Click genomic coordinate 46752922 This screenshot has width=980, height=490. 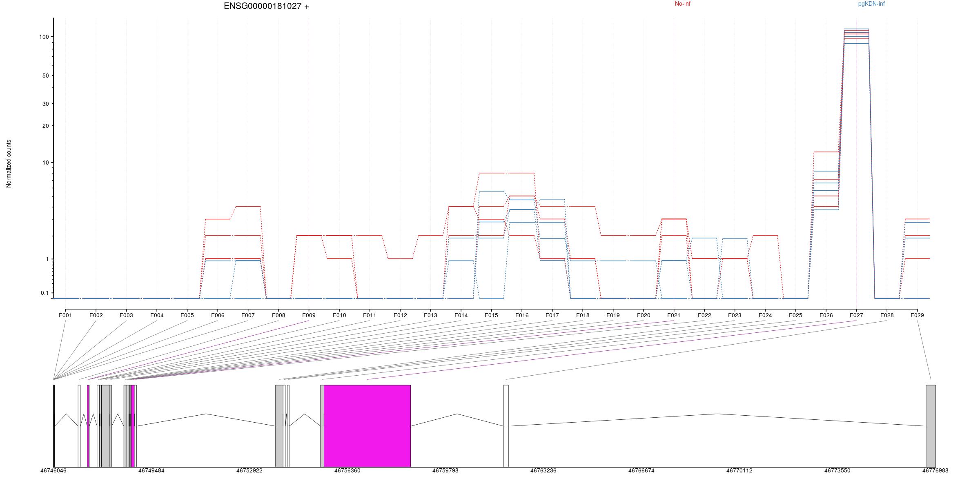(x=249, y=470)
